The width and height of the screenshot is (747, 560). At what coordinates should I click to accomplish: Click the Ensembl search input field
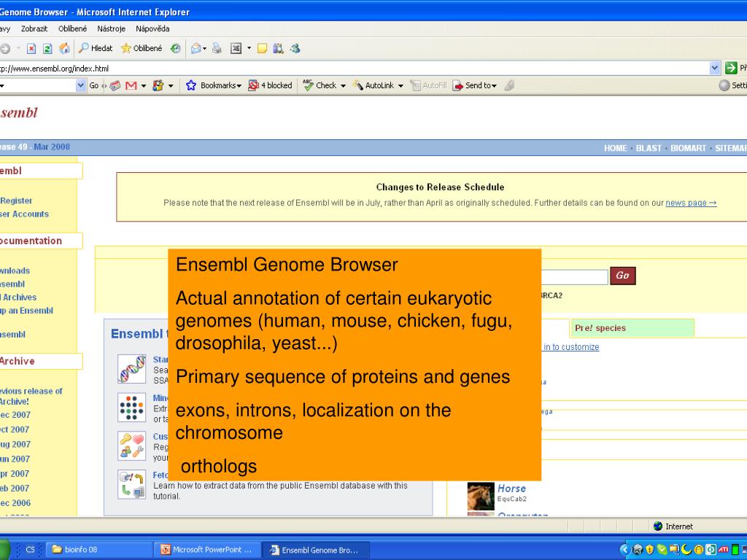coord(575,276)
